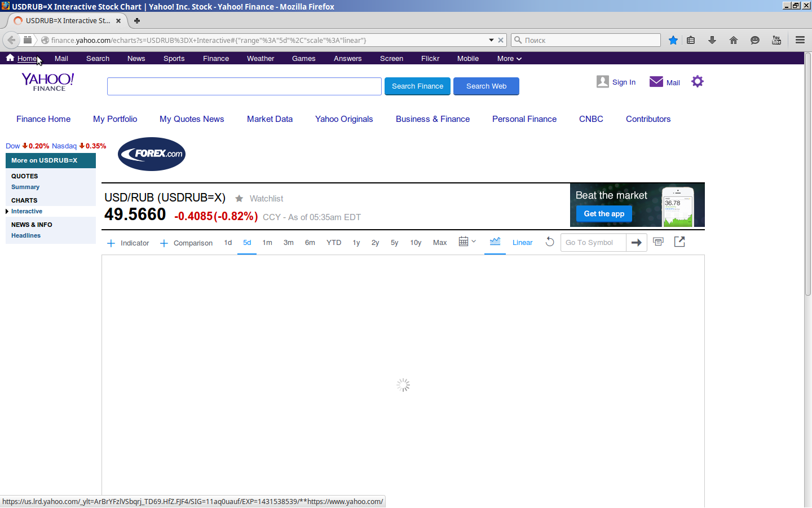The image size is (812, 508).
Task: Switch scale from Linear
Action: (x=522, y=243)
